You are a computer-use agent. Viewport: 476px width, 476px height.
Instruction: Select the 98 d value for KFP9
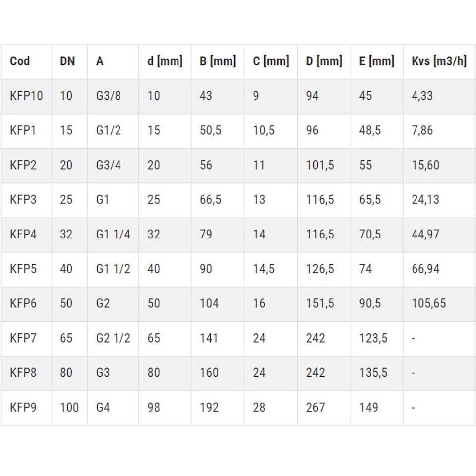tap(154, 408)
